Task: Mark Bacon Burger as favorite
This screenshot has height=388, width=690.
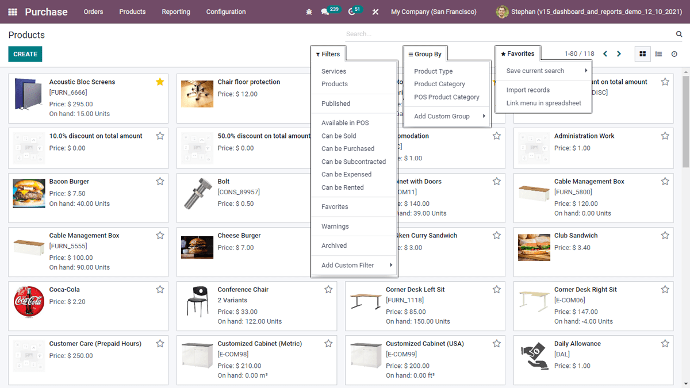Action: click(x=160, y=181)
